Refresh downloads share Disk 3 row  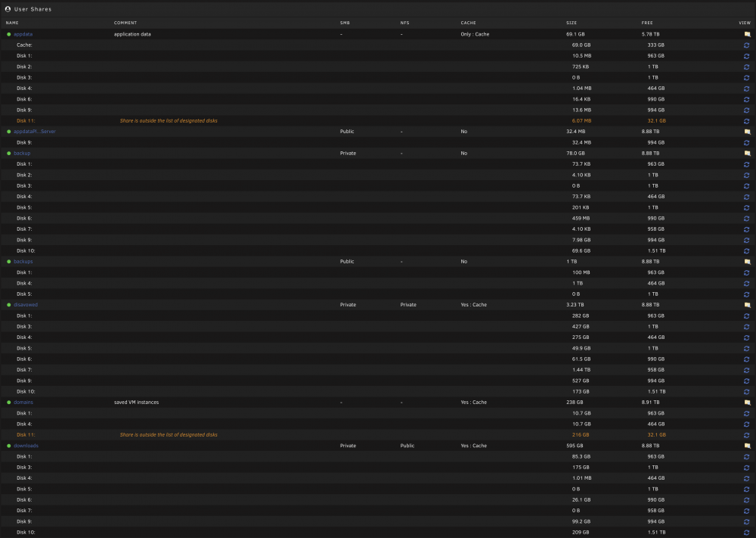(747, 468)
